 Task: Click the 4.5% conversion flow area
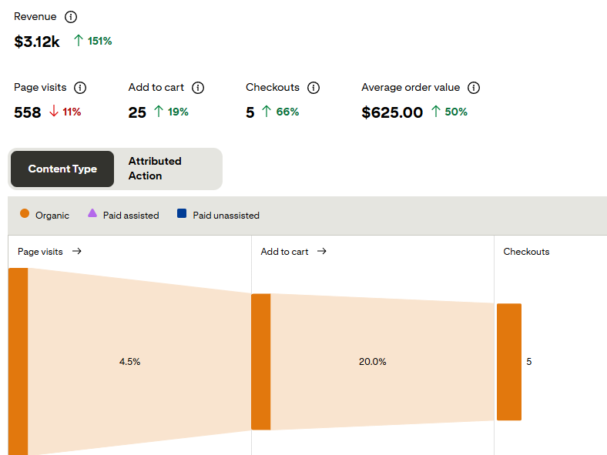coord(130,361)
